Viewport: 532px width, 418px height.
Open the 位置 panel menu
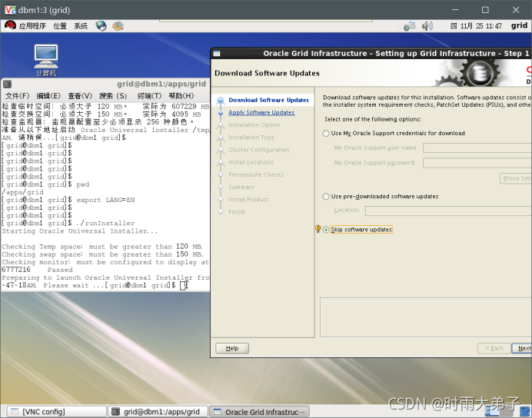tap(60, 26)
